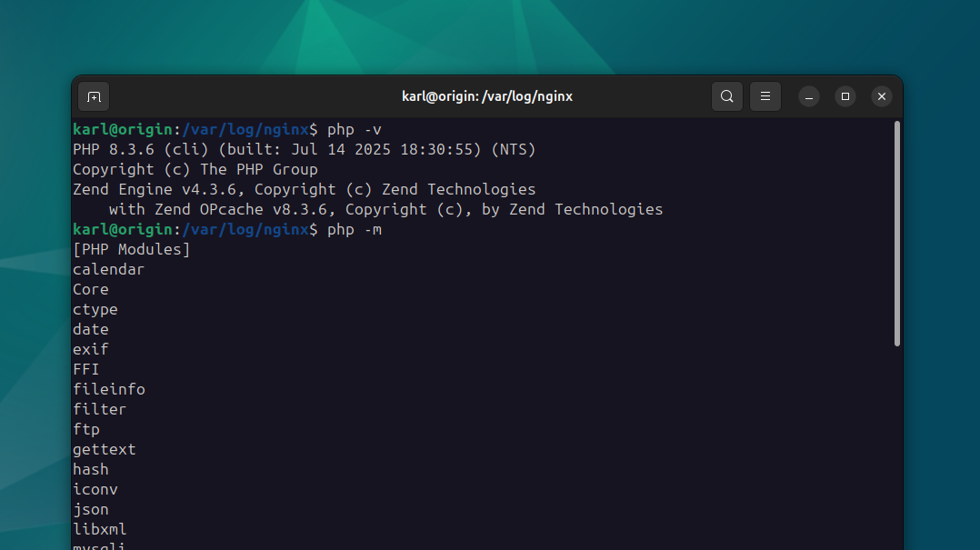The width and height of the screenshot is (980, 550).
Task: Open a new terminal tab
Action: click(x=94, y=97)
